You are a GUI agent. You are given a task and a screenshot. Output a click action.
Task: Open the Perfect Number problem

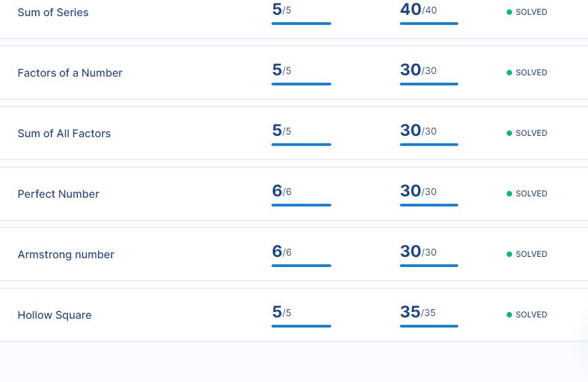(58, 194)
